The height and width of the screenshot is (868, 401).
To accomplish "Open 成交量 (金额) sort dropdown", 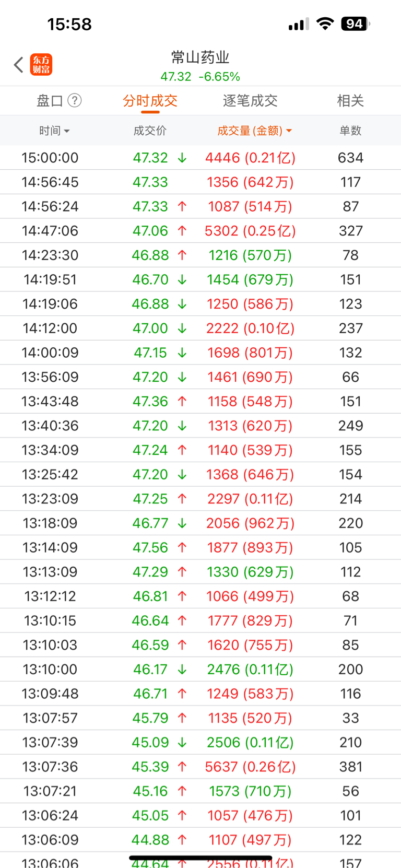I will (254, 131).
